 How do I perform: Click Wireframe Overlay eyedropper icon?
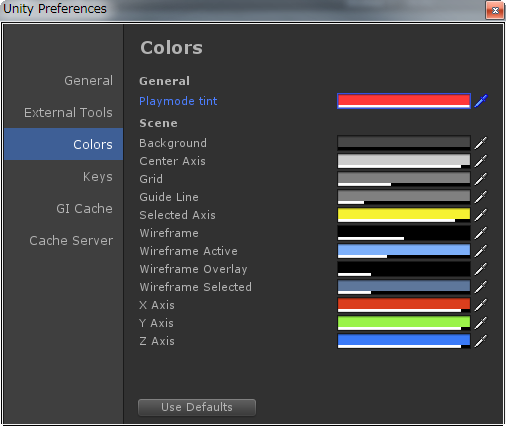481,269
